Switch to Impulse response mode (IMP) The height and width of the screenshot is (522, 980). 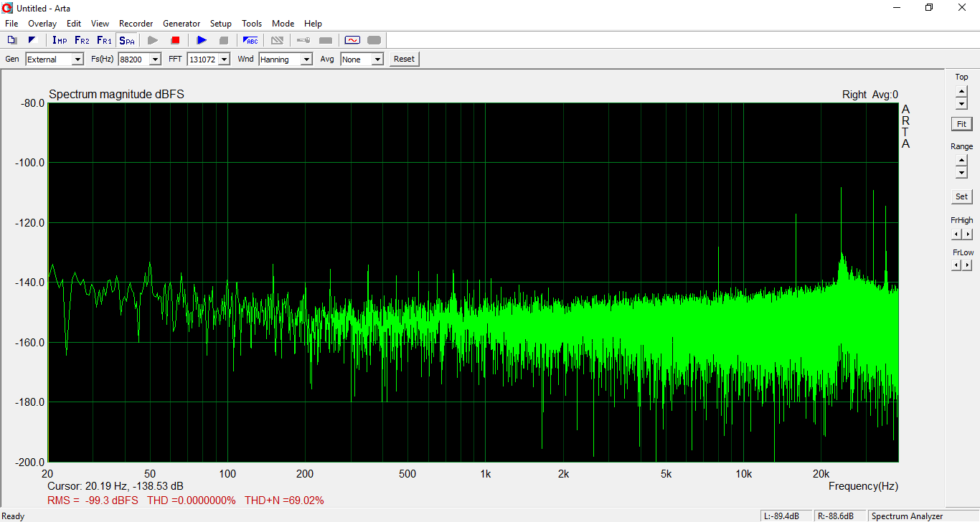[60, 40]
